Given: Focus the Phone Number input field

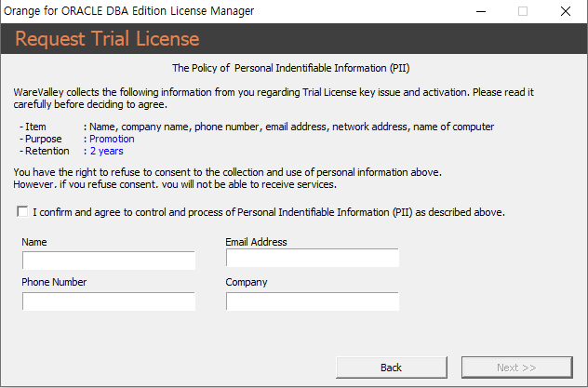Looking at the screenshot, I should 109,301.
